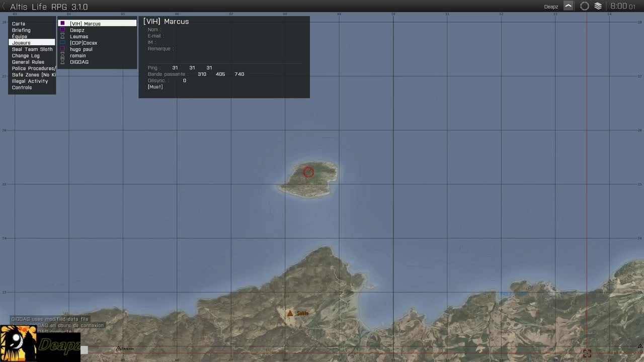Click the Deapz avatar thumbnail
The width and height of the screenshot is (644, 362).
click(x=19, y=343)
